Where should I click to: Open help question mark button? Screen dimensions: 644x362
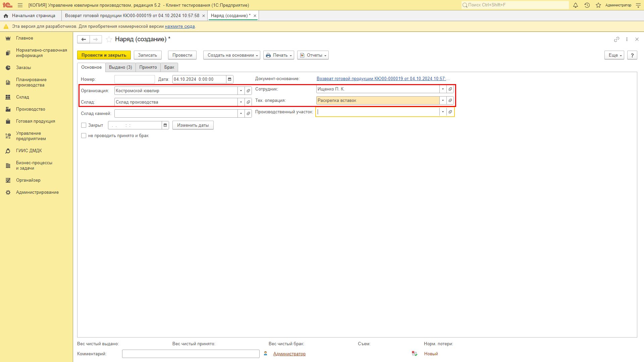[x=632, y=55]
